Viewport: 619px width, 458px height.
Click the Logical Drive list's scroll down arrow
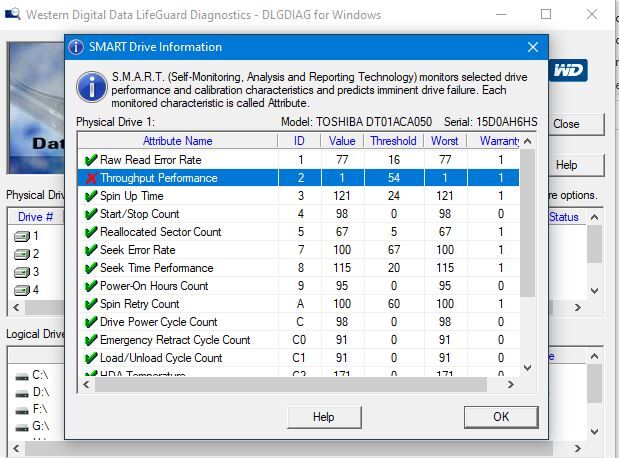coord(595,432)
